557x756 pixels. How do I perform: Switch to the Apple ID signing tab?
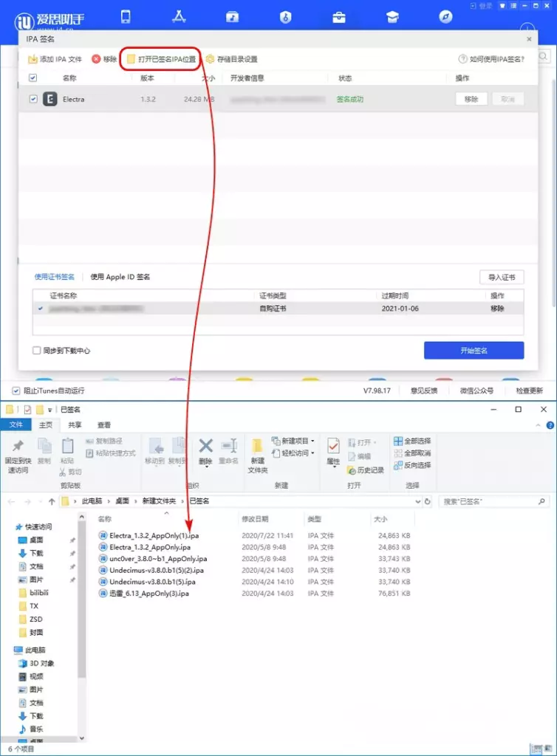[x=120, y=277]
